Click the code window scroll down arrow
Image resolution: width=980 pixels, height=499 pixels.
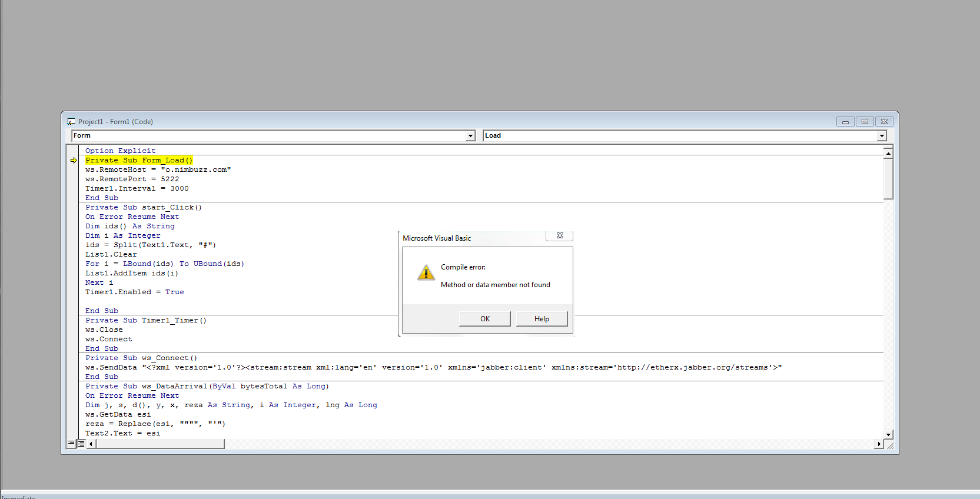888,434
